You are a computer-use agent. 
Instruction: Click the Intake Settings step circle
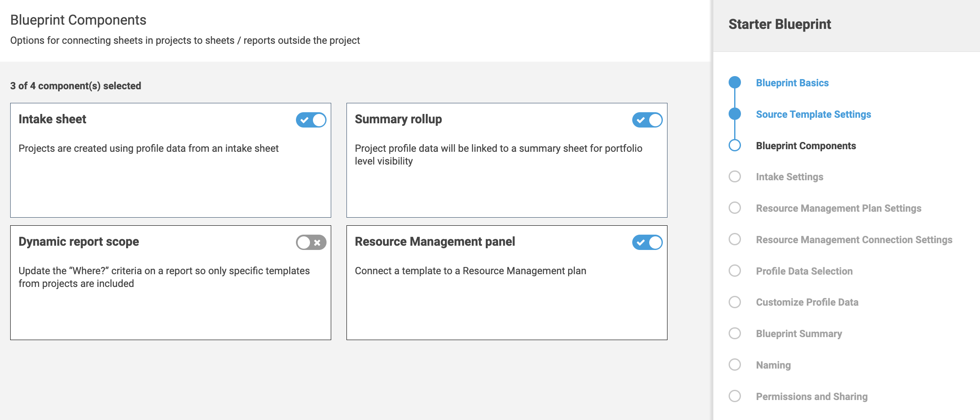(x=735, y=176)
